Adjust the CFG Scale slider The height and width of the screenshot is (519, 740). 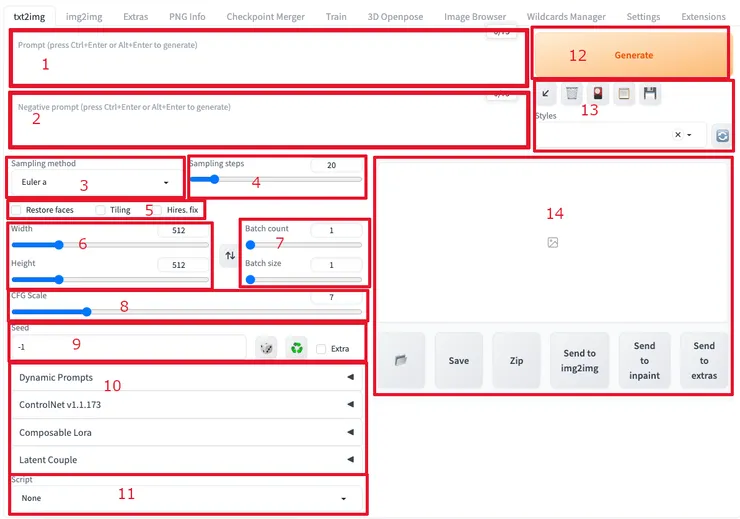coord(186,312)
